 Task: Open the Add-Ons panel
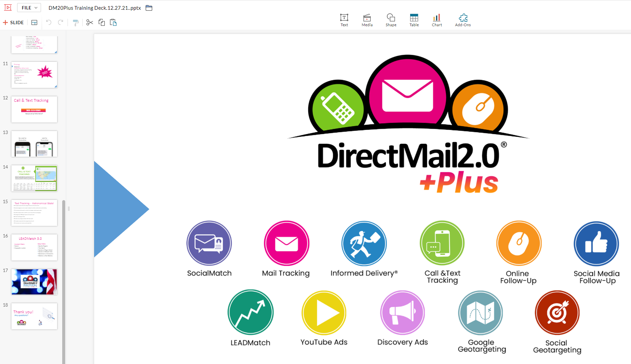point(463,20)
